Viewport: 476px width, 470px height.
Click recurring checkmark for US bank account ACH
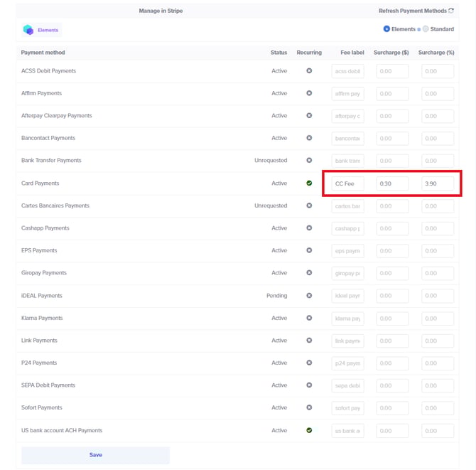pos(309,430)
